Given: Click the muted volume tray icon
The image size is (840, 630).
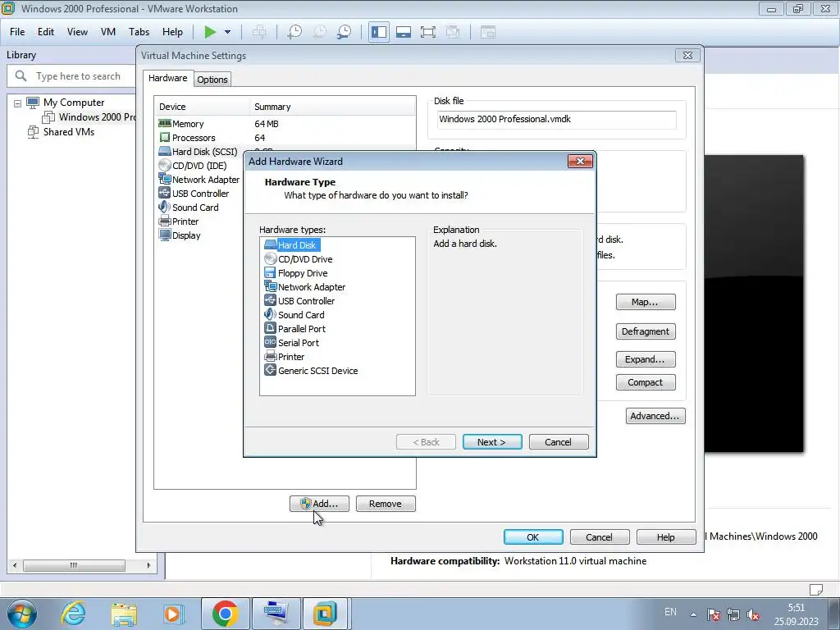Looking at the screenshot, I should point(753,614).
